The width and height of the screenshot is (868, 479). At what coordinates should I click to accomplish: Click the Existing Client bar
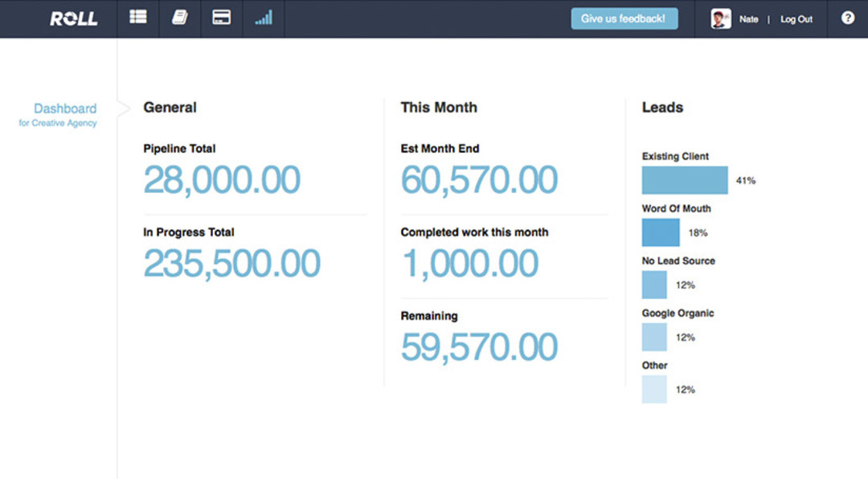[x=685, y=180]
